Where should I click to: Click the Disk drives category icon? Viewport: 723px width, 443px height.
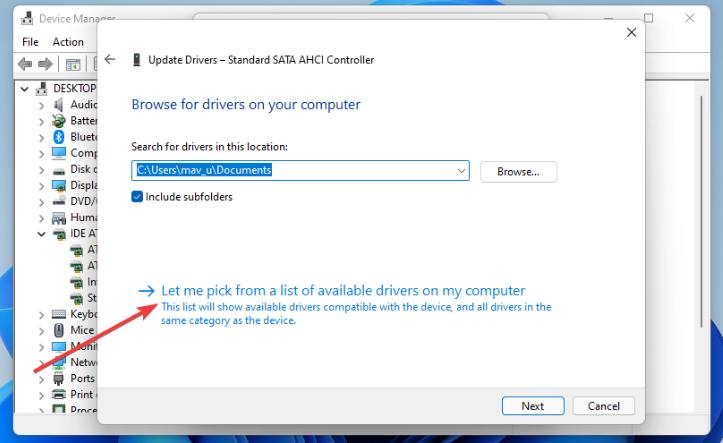59,169
